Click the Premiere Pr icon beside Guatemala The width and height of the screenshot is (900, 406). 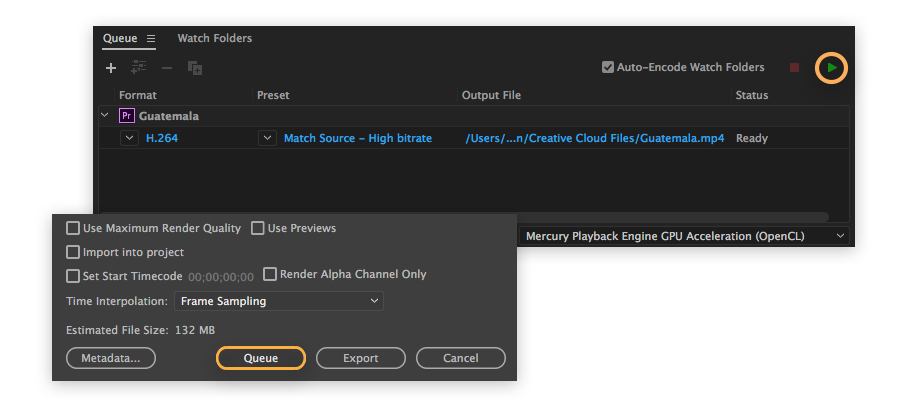[127, 116]
